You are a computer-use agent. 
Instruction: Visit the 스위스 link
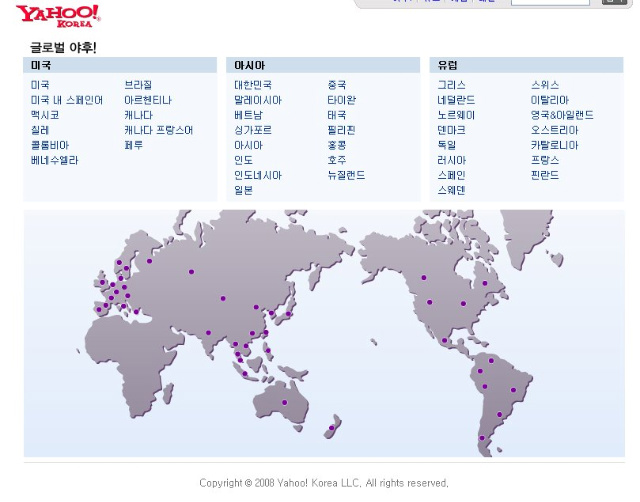click(545, 85)
